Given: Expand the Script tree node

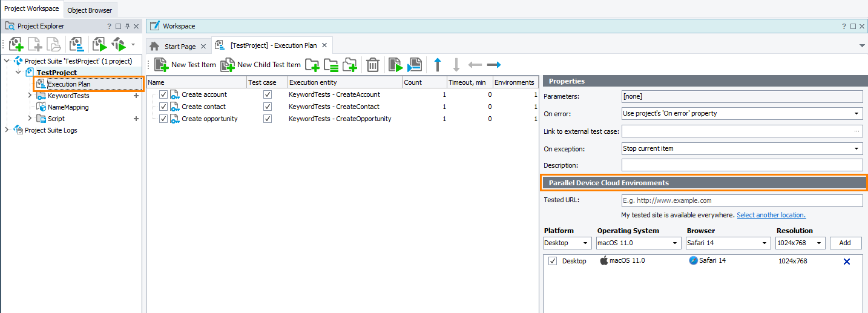Looking at the screenshot, I should 30,119.
